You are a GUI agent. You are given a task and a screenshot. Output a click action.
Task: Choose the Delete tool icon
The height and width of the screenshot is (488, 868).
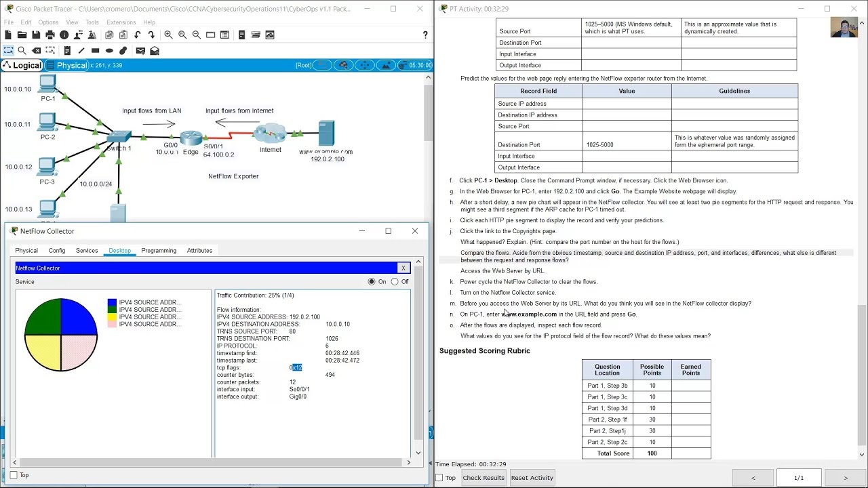click(x=36, y=50)
